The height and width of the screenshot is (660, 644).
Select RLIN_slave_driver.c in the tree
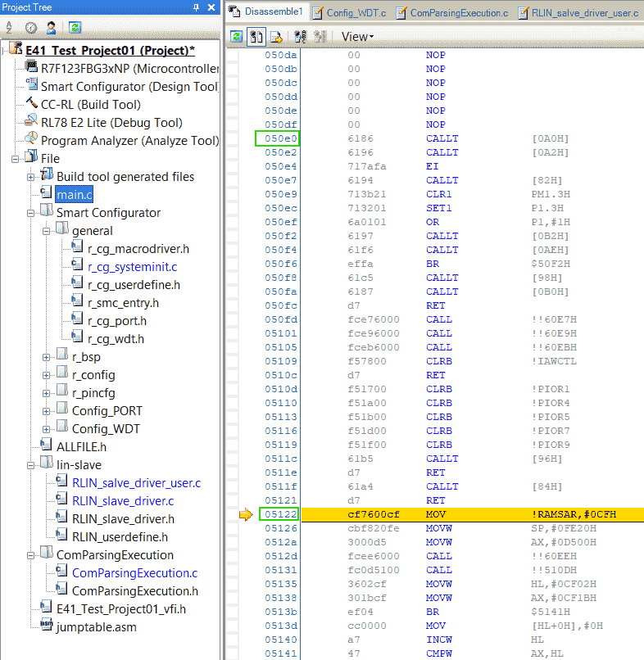[x=122, y=501]
